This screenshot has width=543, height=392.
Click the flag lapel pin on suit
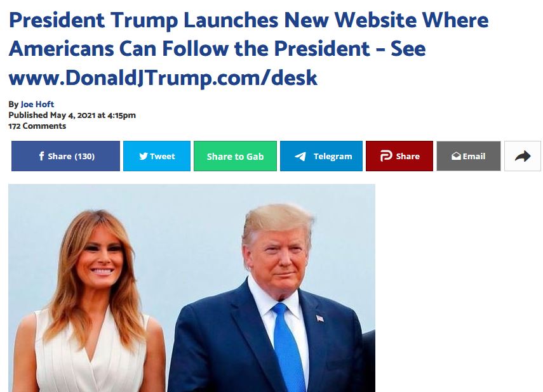[320, 318]
